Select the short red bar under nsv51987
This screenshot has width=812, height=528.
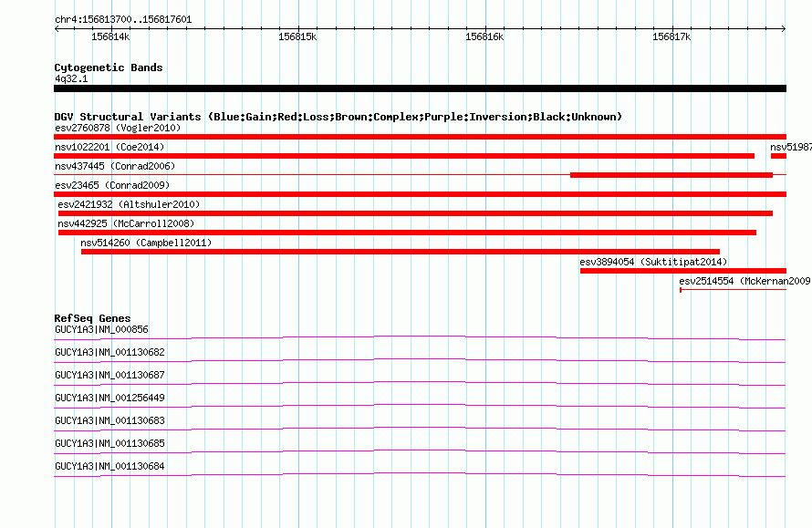click(x=778, y=156)
